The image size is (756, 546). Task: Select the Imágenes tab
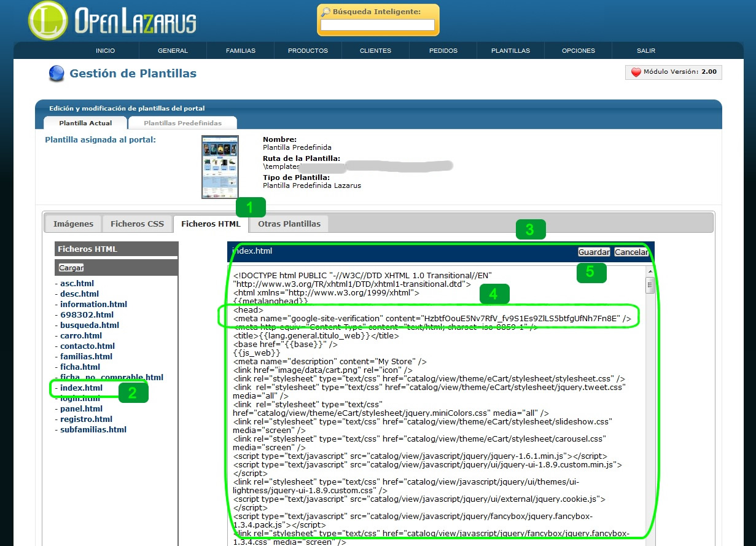(x=73, y=224)
